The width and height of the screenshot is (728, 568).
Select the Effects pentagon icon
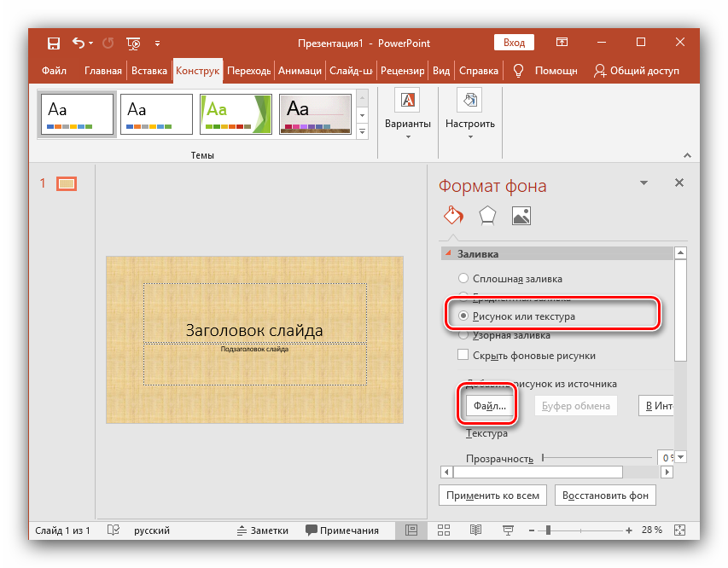coord(487,216)
